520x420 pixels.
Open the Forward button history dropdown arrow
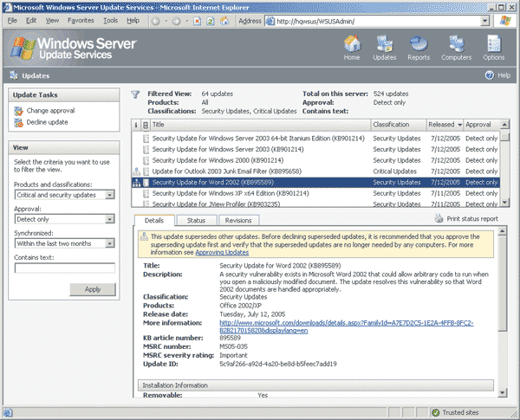click(x=187, y=21)
